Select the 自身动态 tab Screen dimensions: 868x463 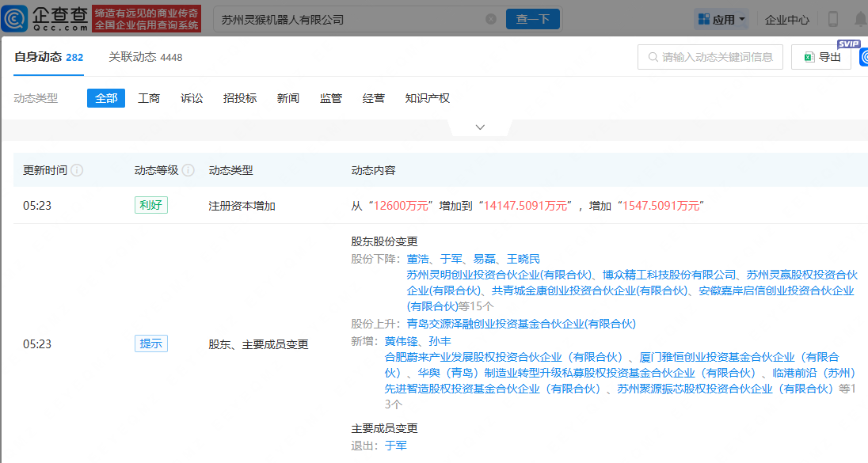point(48,57)
